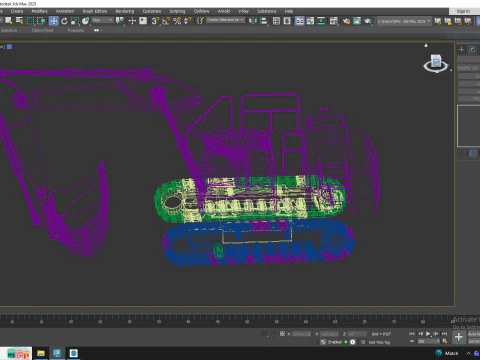
Task: Toggle Angle Snap
Action: coord(166,21)
